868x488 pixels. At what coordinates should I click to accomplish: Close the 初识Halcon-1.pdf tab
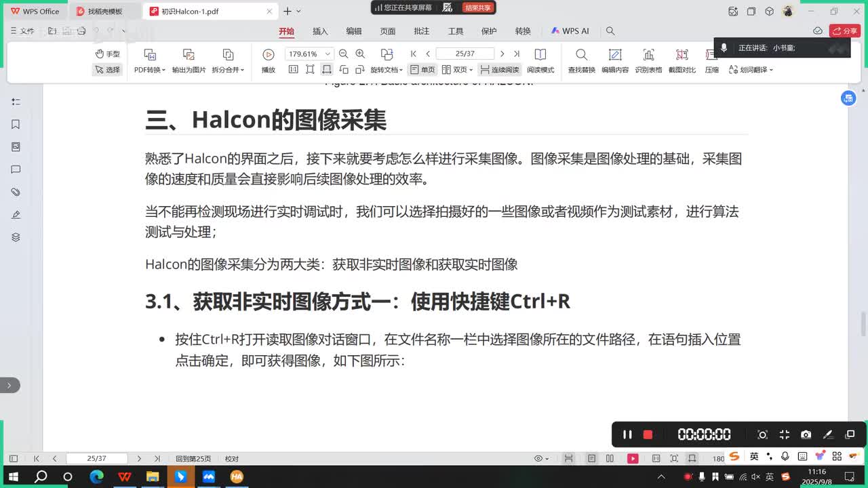point(270,12)
